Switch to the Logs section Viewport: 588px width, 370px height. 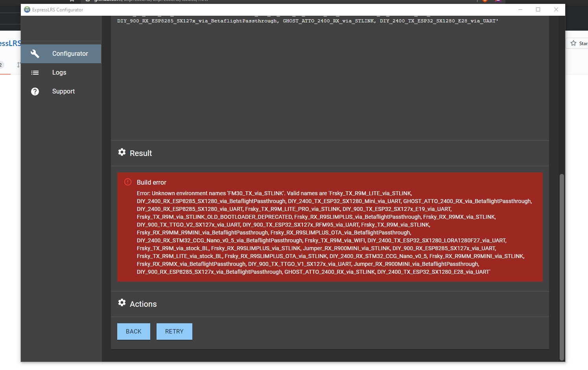point(59,72)
